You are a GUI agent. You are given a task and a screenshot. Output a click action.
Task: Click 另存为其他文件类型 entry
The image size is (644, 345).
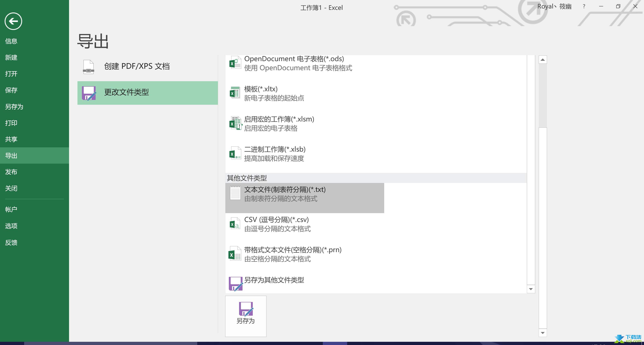[x=304, y=283]
